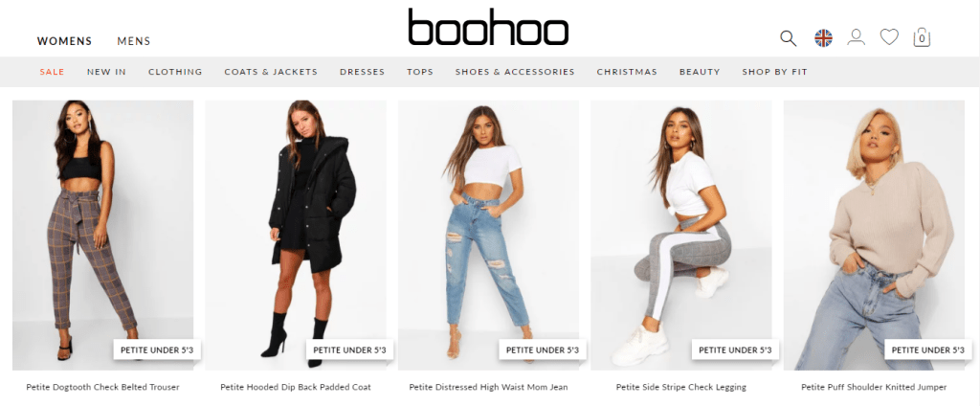
Task: Open the search magnifier icon
Action: click(x=789, y=38)
